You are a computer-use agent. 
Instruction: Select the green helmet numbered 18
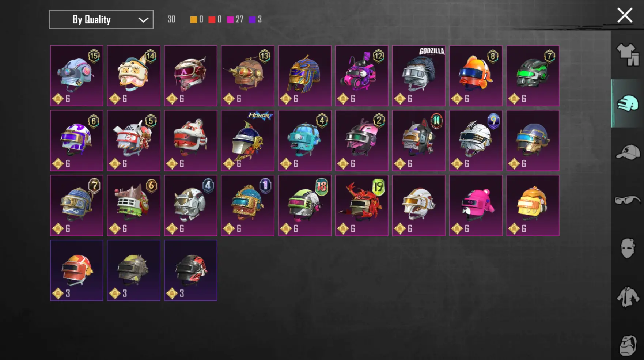pyautogui.click(x=305, y=205)
